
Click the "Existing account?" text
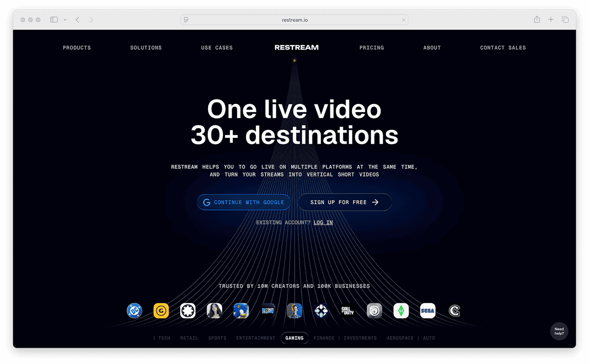[283, 223]
